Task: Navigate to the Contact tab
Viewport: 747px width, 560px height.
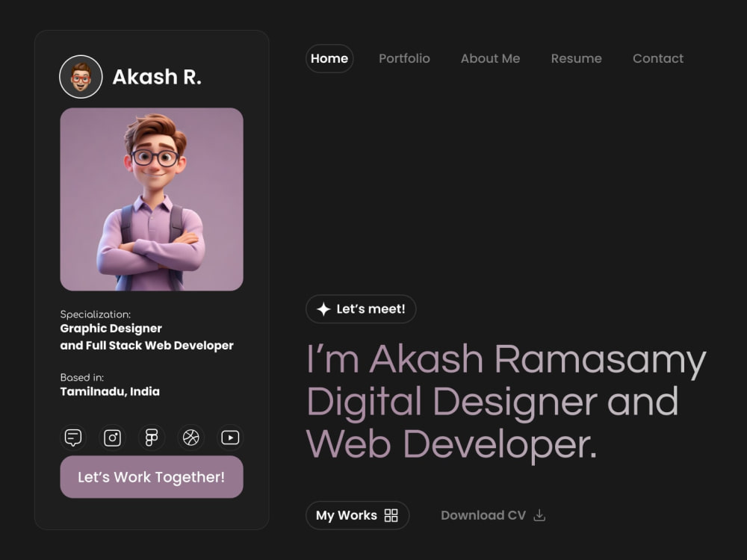Action: (x=658, y=58)
